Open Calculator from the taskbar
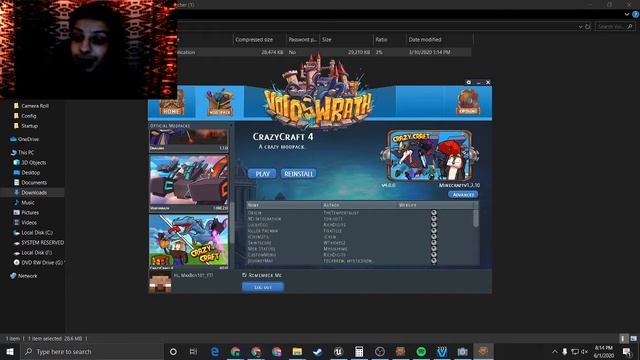This screenshot has width=640, height=360. pos(359,351)
